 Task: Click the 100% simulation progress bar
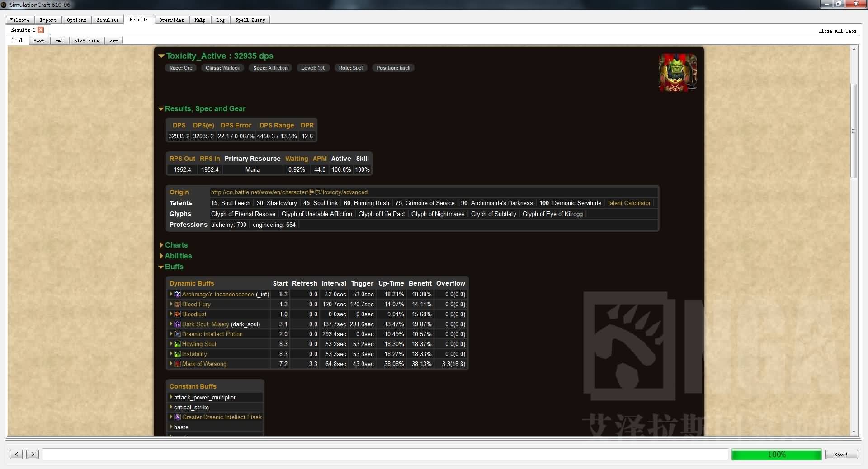(x=776, y=455)
